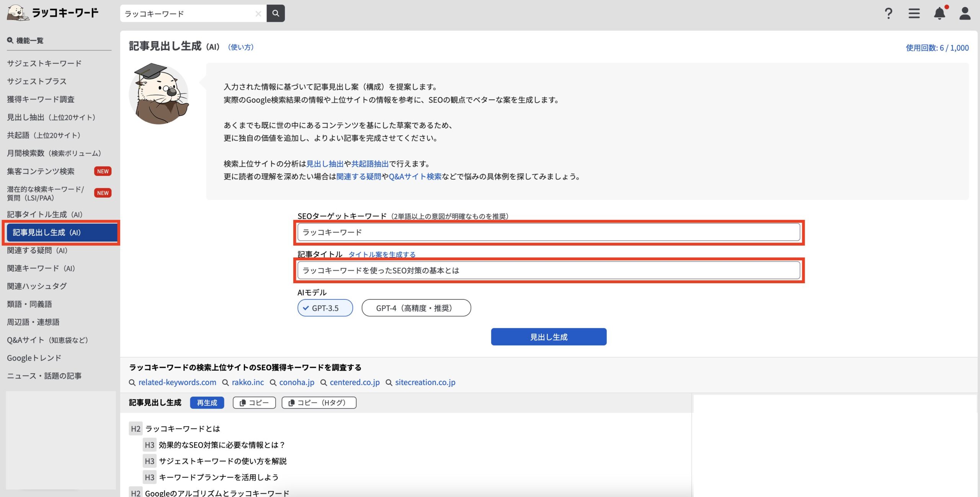Open the 共起語抽出 link in description
The height and width of the screenshot is (497, 980).
pyautogui.click(x=370, y=164)
